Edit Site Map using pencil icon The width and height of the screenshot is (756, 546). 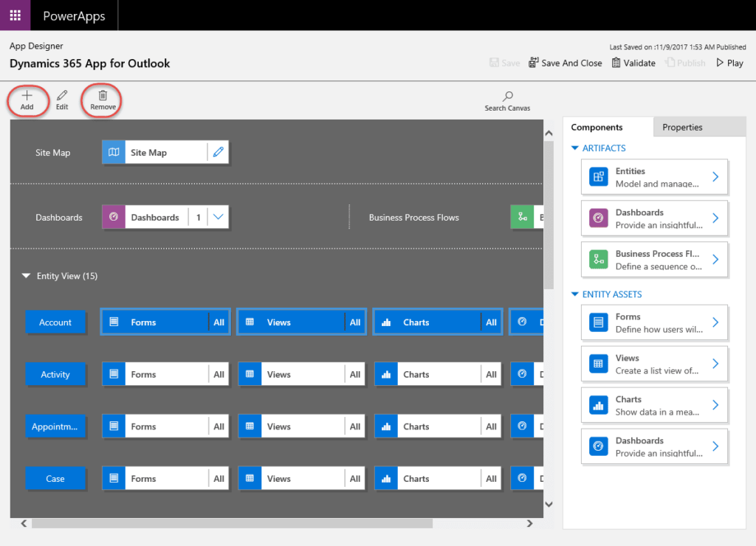coord(218,153)
